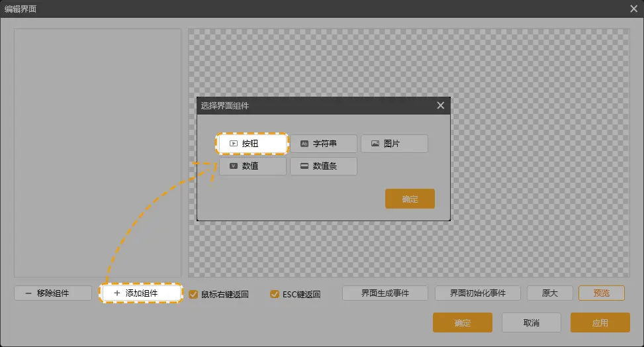The height and width of the screenshot is (347, 644).
Task: Open the 界面初始化事件 settings
Action: pos(477,293)
